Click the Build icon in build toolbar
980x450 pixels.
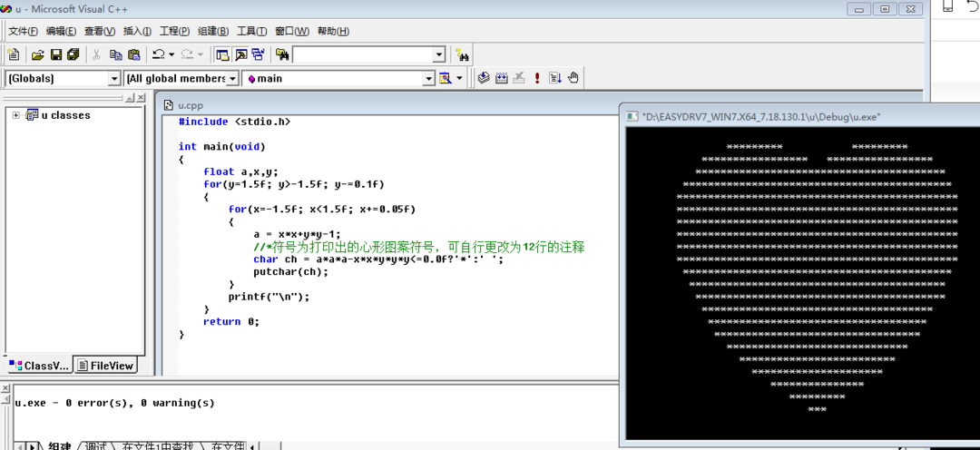(x=501, y=78)
